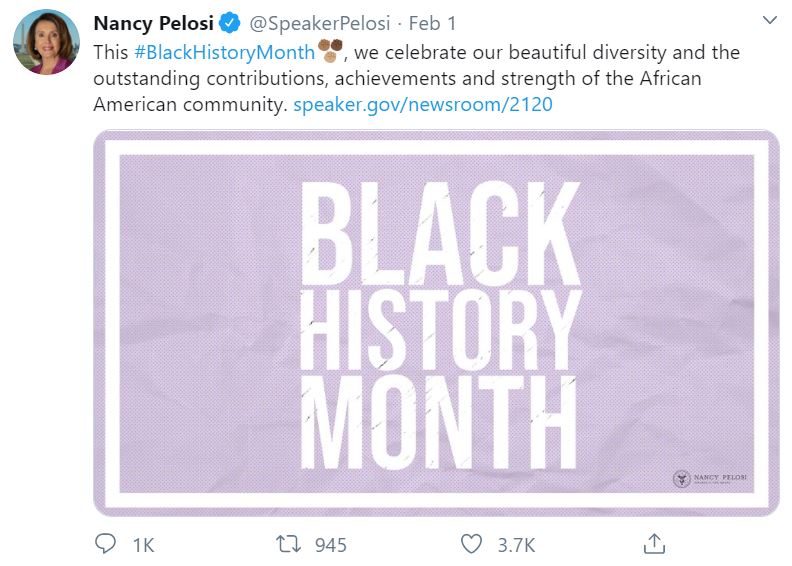Click the reply speech bubble icon
The width and height of the screenshot is (792, 566).
pyautogui.click(x=106, y=543)
